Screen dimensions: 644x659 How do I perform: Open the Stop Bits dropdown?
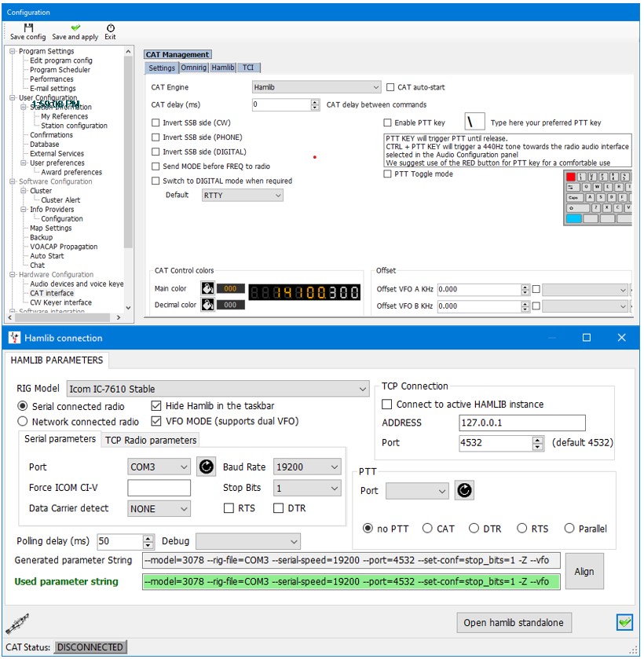pos(307,488)
